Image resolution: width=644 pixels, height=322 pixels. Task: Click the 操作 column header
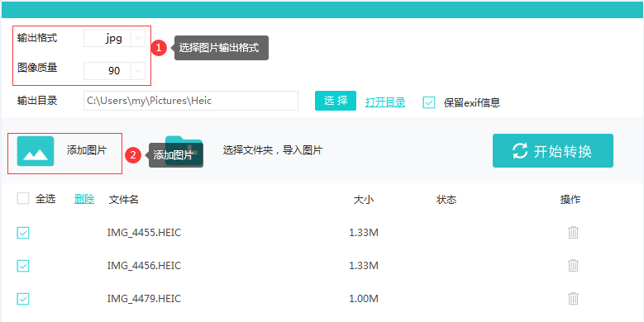[x=570, y=200]
